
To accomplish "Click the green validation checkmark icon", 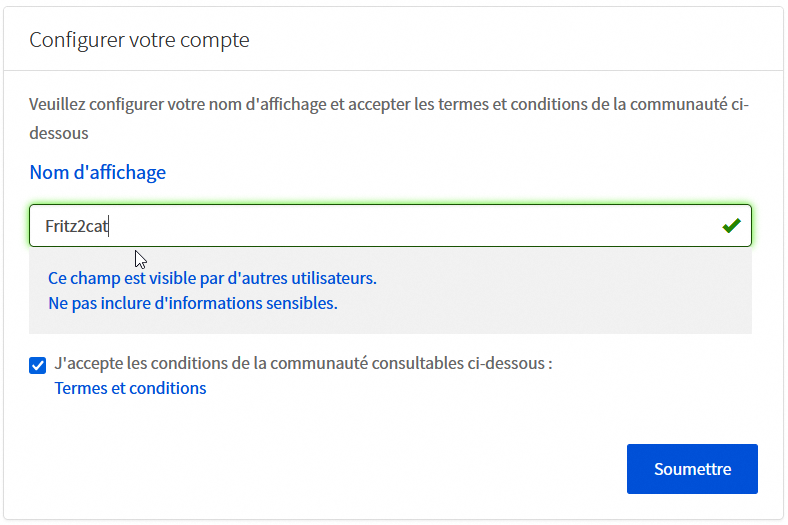I will coord(731,226).
